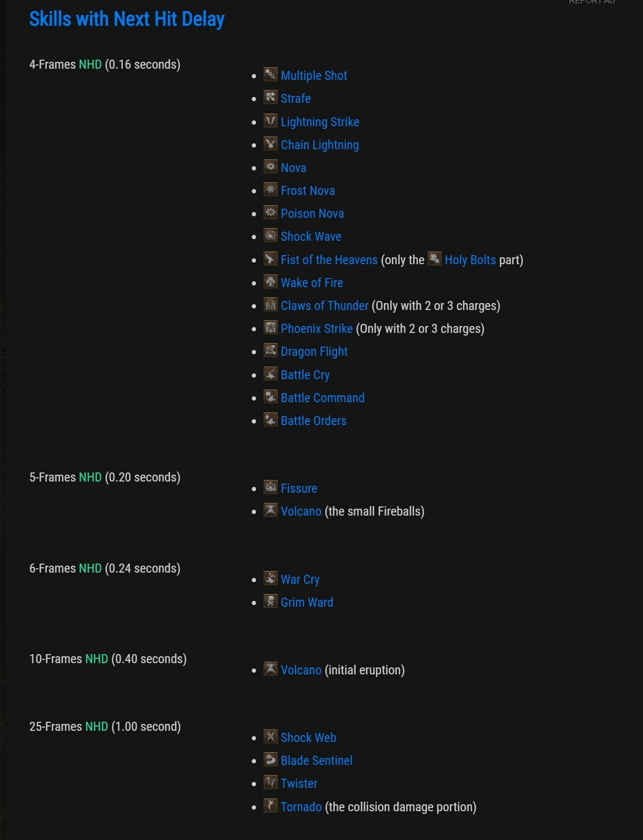Open the Lightning Strike skill link
This screenshot has width=643, height=840.
[x=319, y=122]
